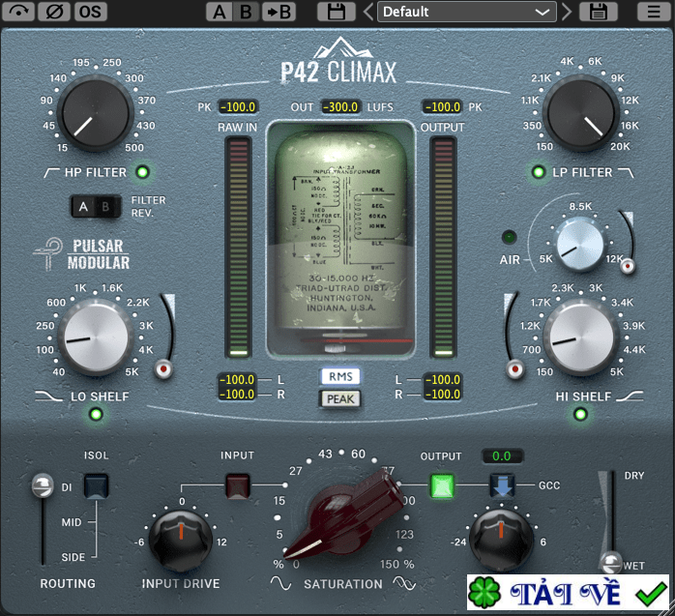This screenshot has height=616, width=675.
Task: Select filter revision B
Action: click(106, 207)
